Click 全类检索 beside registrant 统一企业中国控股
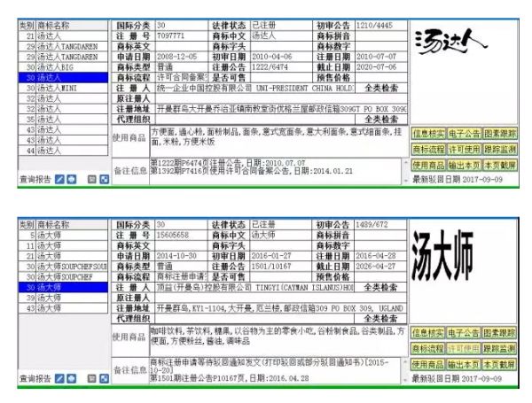 click(x=381, y=88)
